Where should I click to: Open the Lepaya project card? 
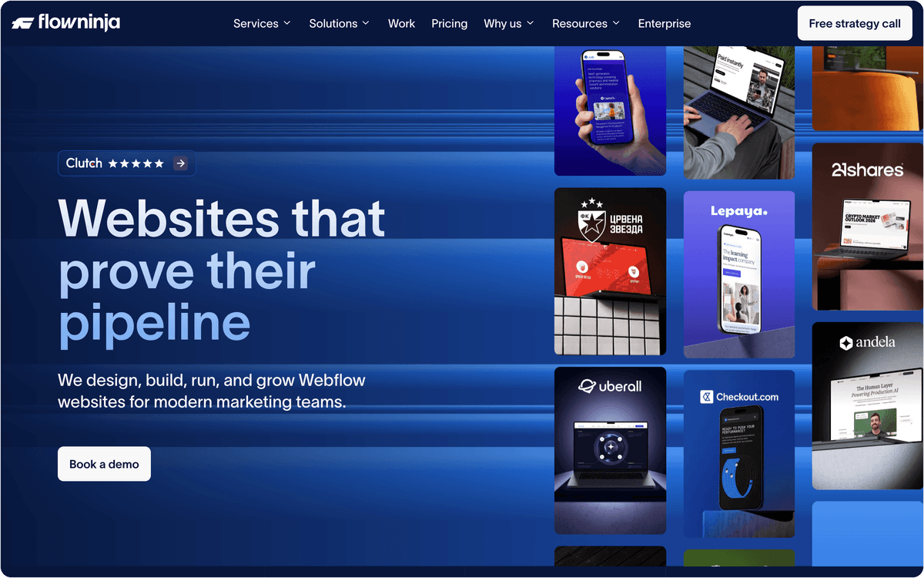point(739,274)
